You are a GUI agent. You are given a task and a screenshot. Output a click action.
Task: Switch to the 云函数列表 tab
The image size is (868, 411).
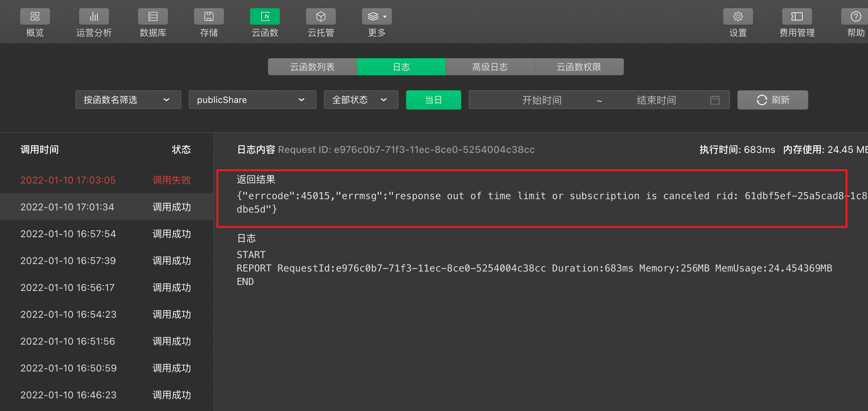click(x=312, y=67)
